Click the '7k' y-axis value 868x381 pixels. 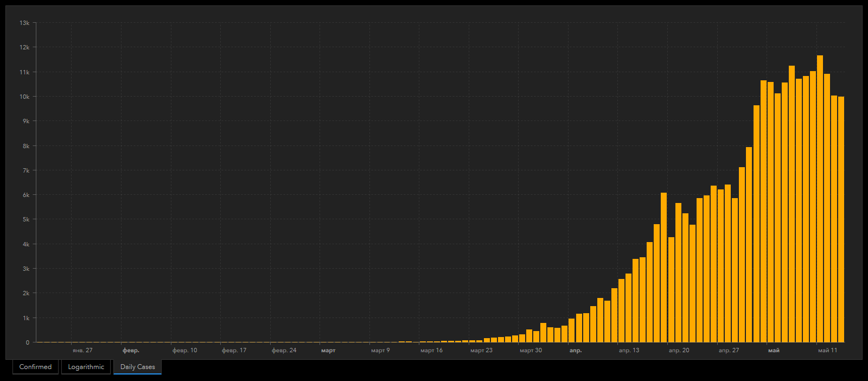(x=26, y=170)
